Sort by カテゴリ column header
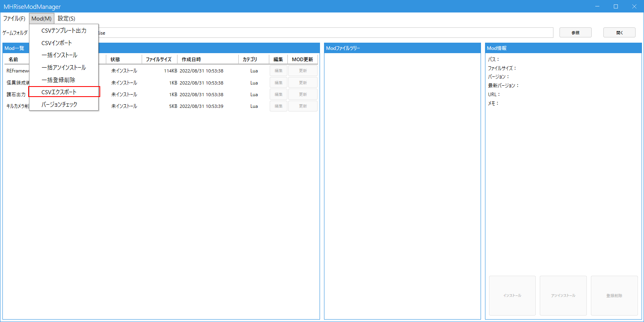The image size is (644, 322). pos(254,59)
